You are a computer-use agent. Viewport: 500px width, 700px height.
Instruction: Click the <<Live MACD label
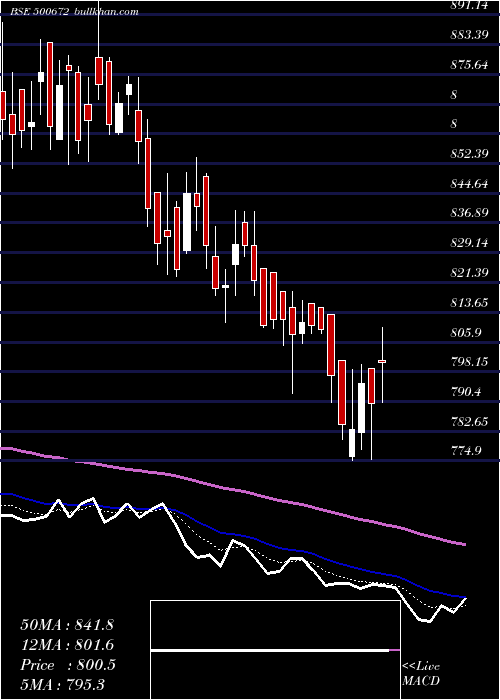point(421,673)
